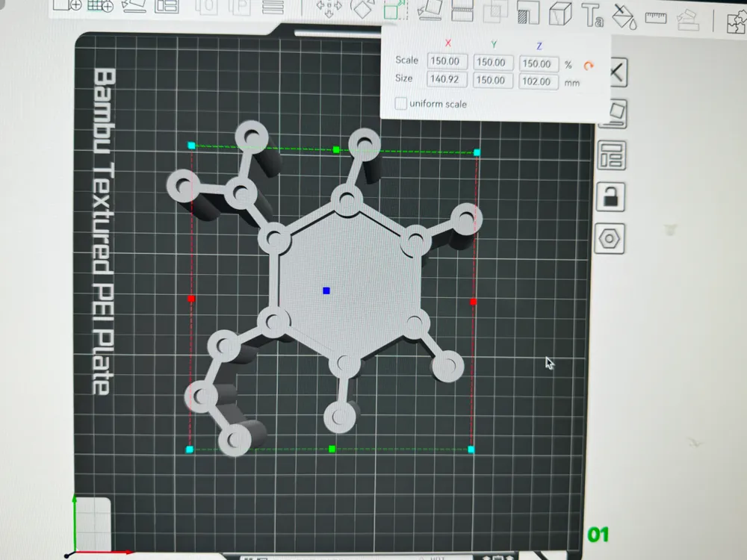Reset scale with the orange arrow icon

point(589,66)
